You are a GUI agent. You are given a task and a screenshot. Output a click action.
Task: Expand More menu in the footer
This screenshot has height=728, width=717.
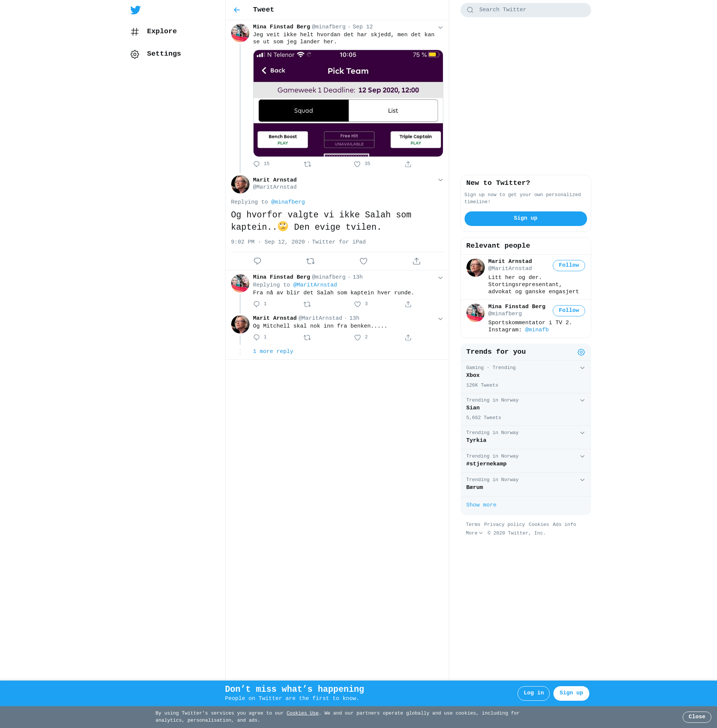tap(474, 533)
